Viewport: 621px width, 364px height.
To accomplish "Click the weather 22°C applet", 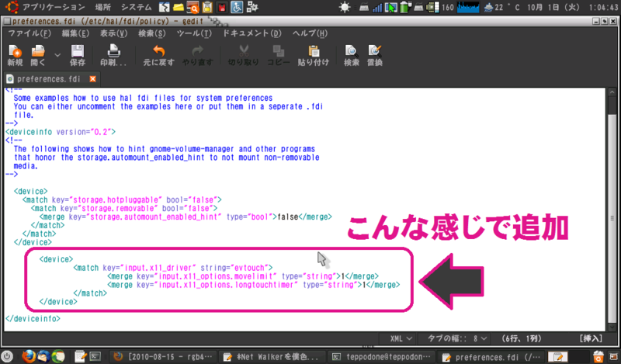I will coord(501,7).
